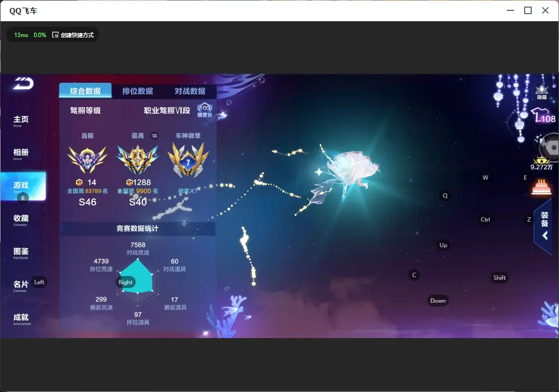Open 相册 in the sidebar

(x=21, y=154)
